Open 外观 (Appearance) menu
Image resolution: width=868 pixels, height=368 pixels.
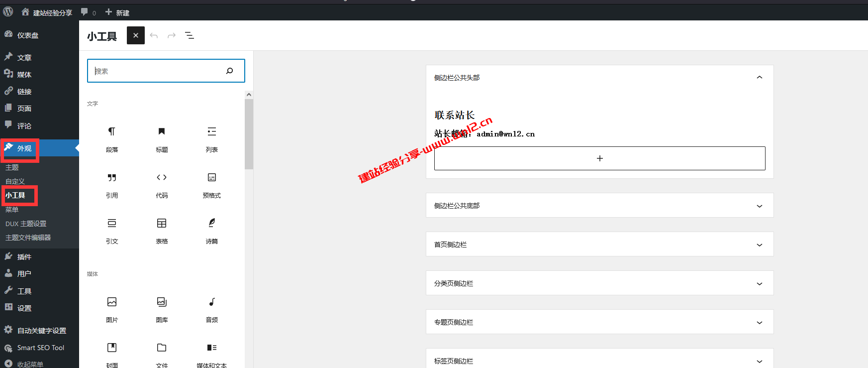39,148
